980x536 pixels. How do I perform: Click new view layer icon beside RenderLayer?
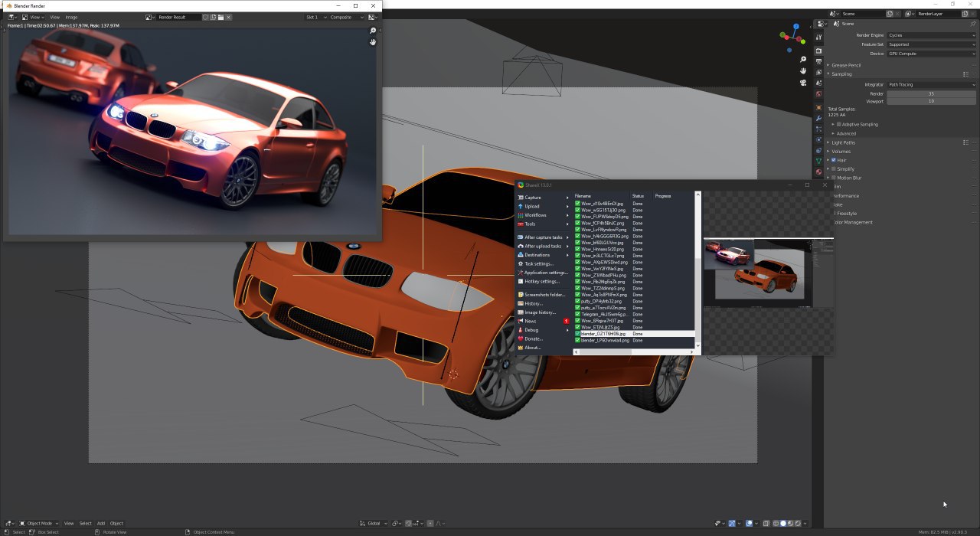tap(963, 14)
